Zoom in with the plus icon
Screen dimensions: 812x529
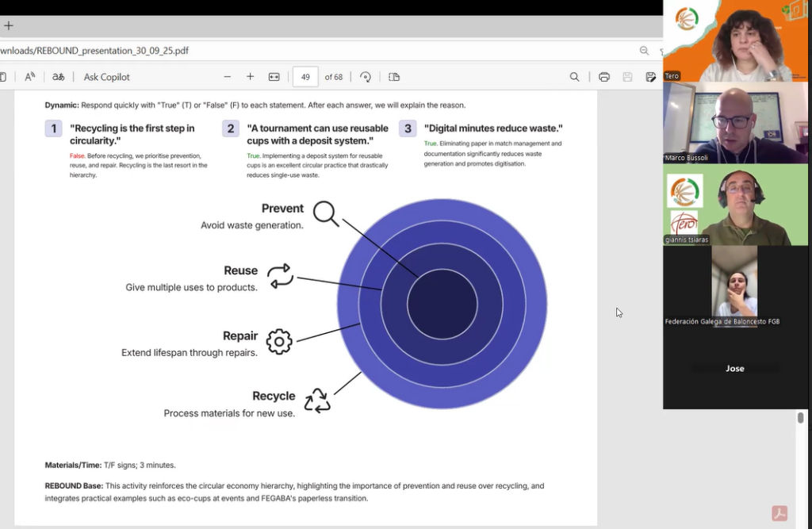click(x=251, y=77)
